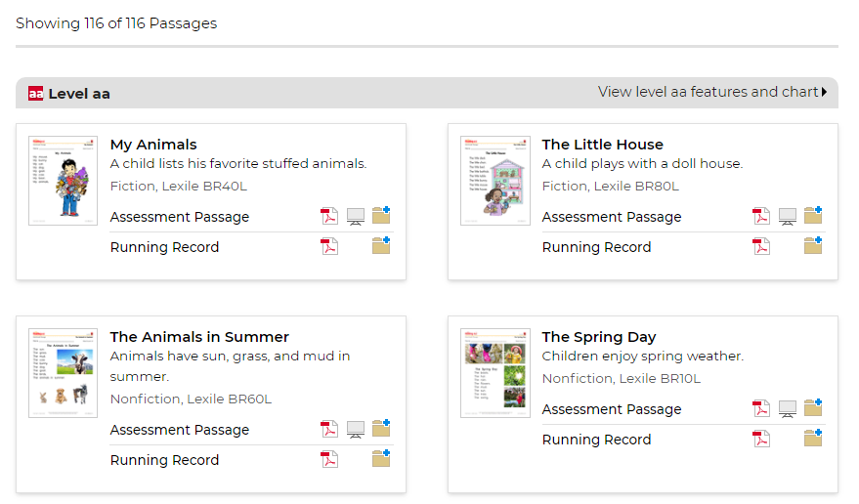Project The Little House Assessment Passage
The image size is (859, 504).
(x=788, y=217)
